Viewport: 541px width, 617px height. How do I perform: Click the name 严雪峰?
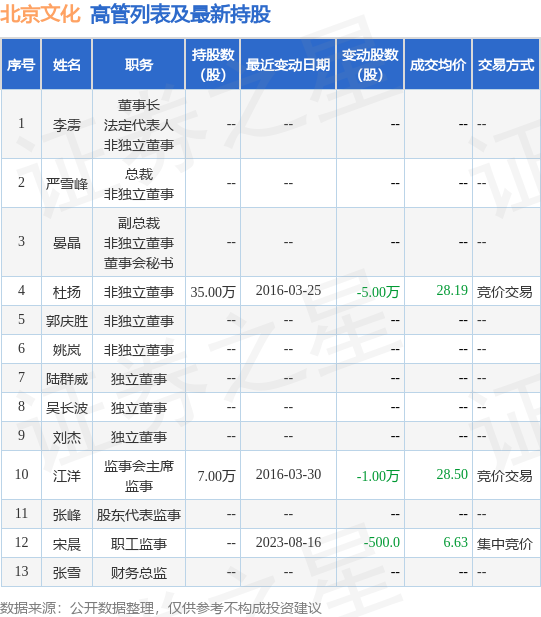click(x=67, y=183)
